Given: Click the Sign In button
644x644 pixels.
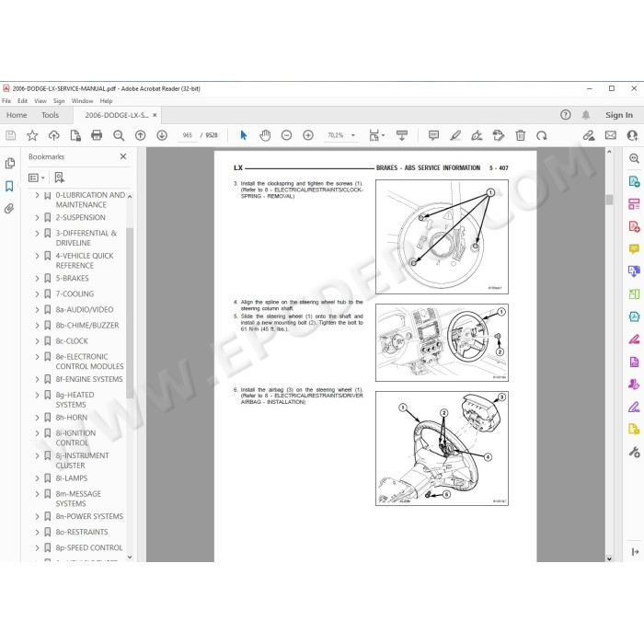Looking at the screenshot, I should coord(619,115).
